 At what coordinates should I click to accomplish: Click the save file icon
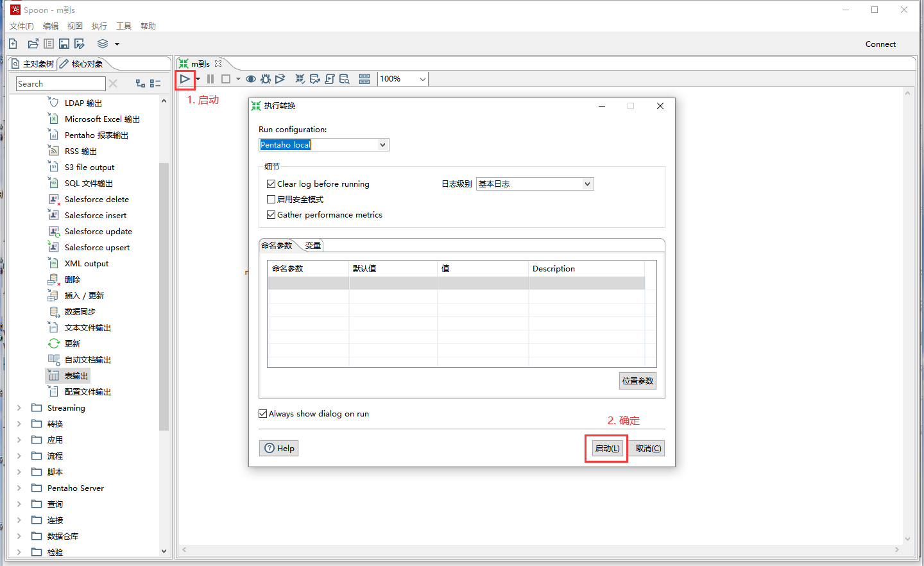(x=64, y=44)
